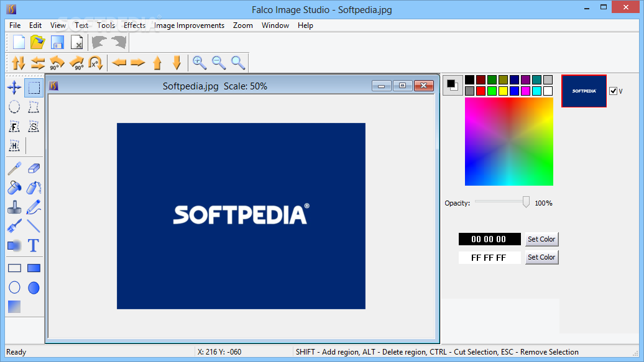Reset zoom with the plain magnifier

point(238,62)
